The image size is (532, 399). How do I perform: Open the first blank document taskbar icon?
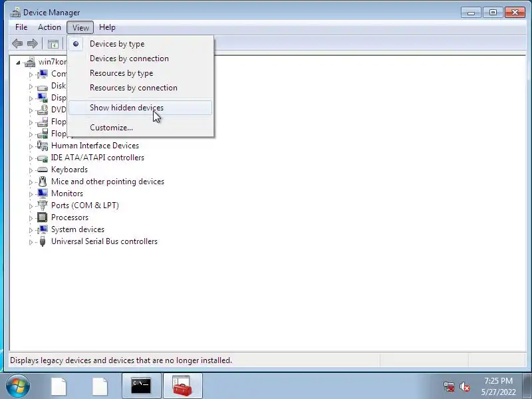click(x=59, y=386)
